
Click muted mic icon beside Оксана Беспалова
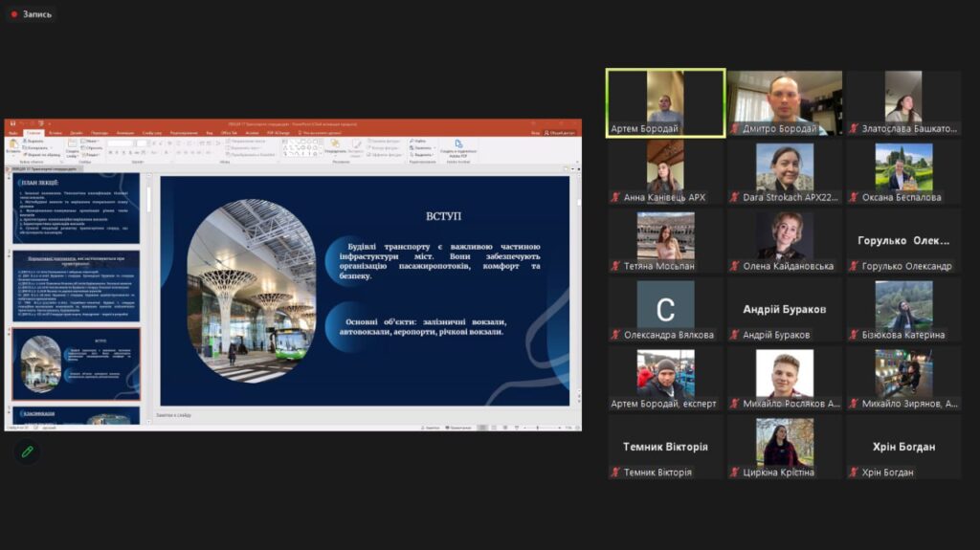[x=854, y=198]
